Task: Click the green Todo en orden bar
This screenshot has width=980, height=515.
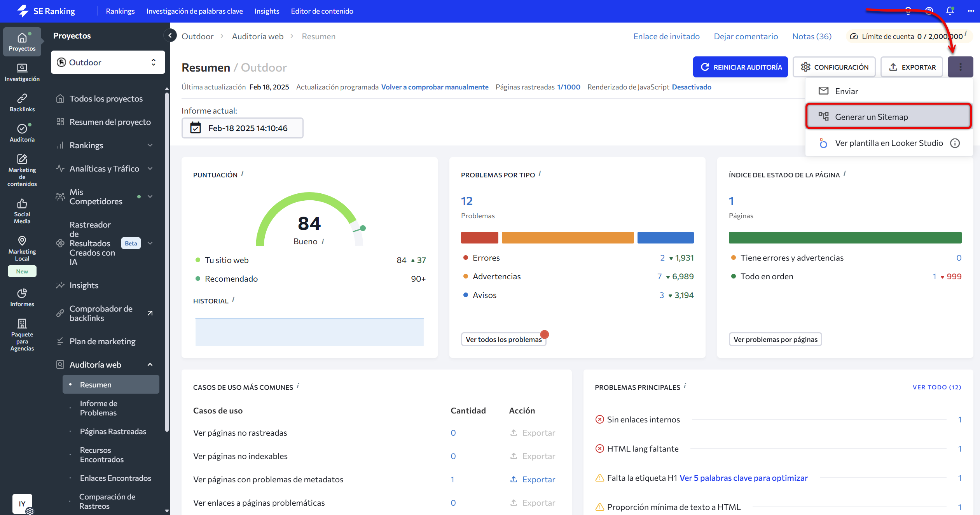Action: coord(845,237)
